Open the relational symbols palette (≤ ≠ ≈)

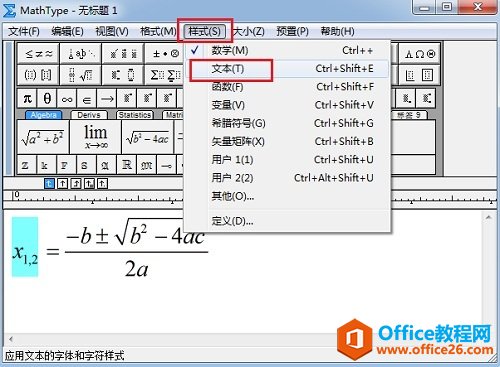tap(38, 53)
